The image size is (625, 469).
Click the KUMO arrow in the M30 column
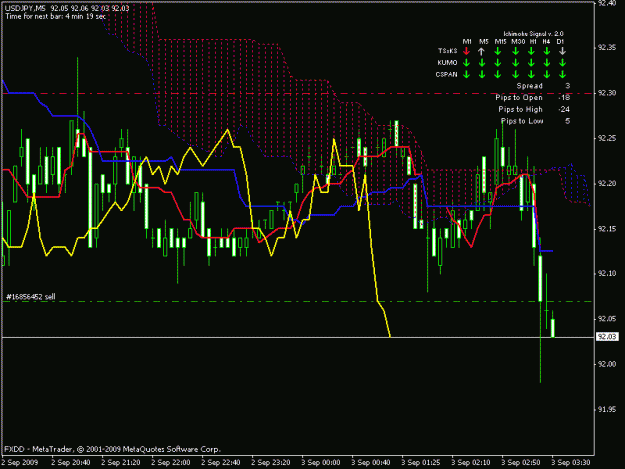coord(515,63)
